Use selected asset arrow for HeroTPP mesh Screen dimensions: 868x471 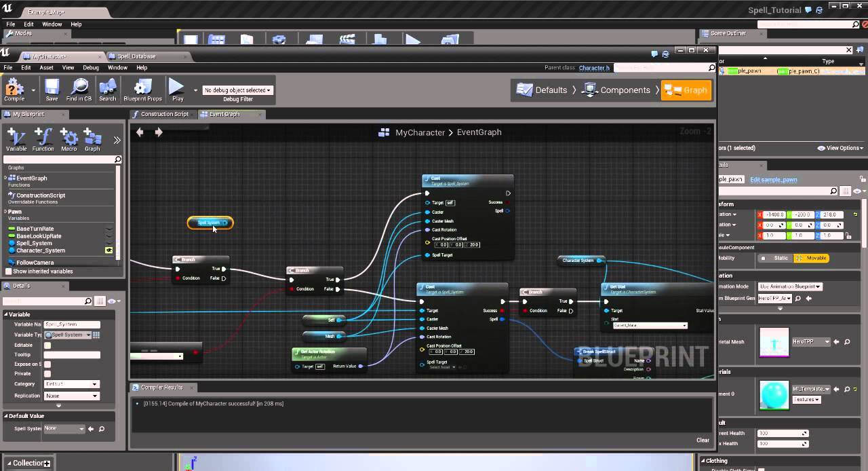(836, 342)
